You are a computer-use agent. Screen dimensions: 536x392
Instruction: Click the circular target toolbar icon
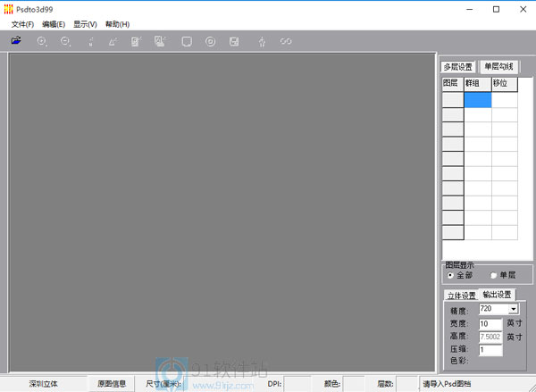pos(210,41)
